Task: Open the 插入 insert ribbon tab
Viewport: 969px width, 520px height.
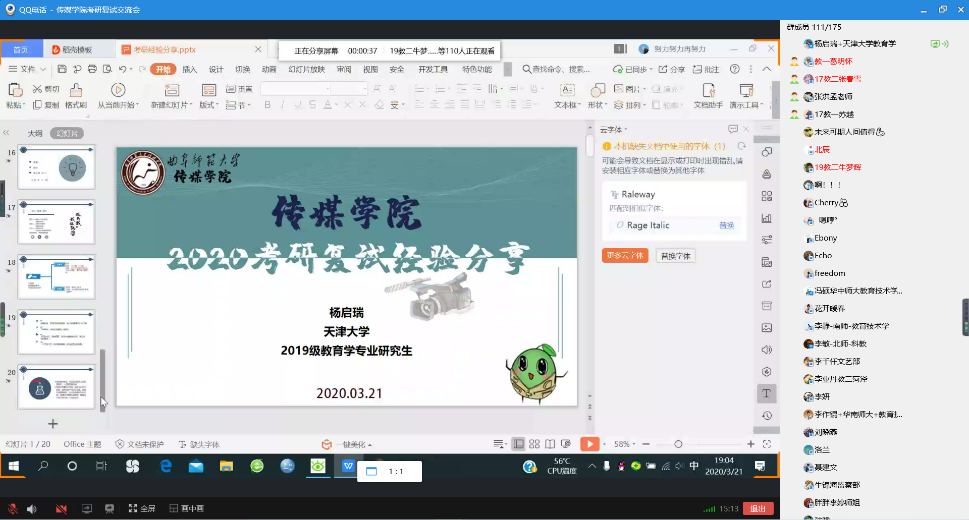Action: tap(189, 69)
